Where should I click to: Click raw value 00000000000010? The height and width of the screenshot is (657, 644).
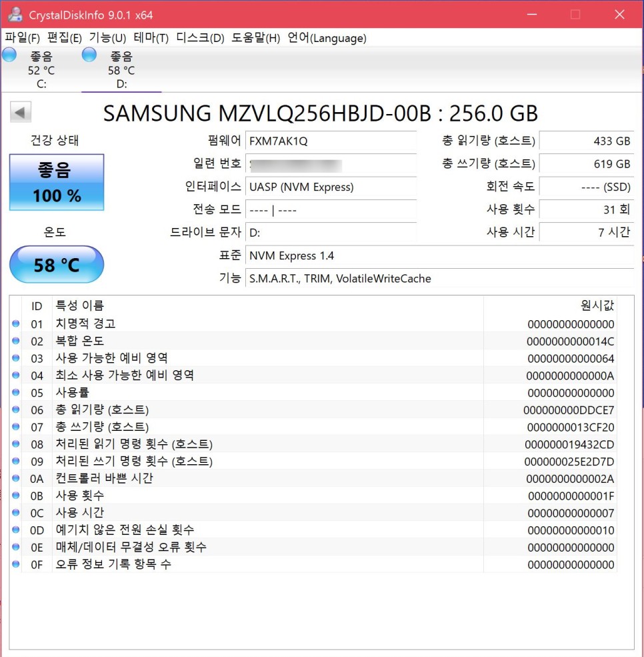(x=571, y=530)
